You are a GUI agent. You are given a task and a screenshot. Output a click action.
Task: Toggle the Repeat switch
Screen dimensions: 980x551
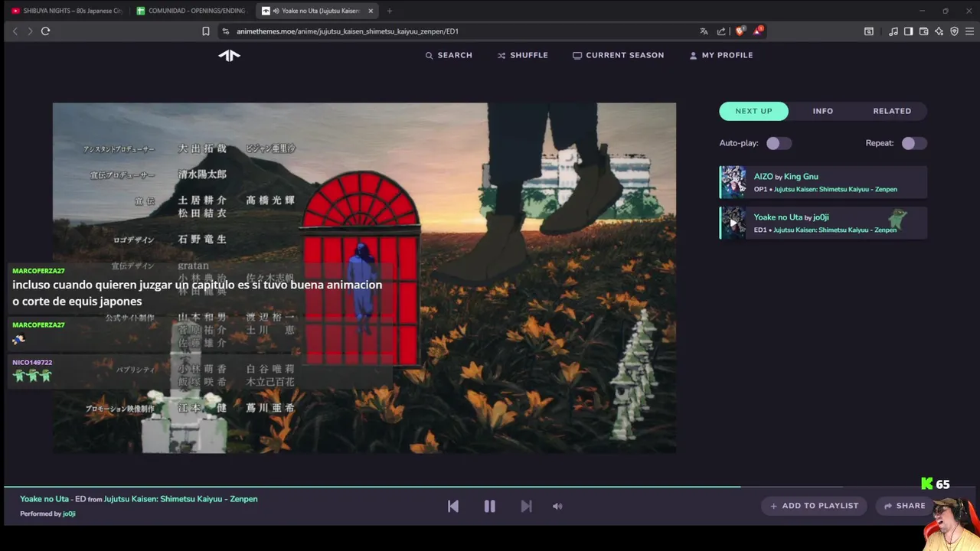[x=913, y=143]
